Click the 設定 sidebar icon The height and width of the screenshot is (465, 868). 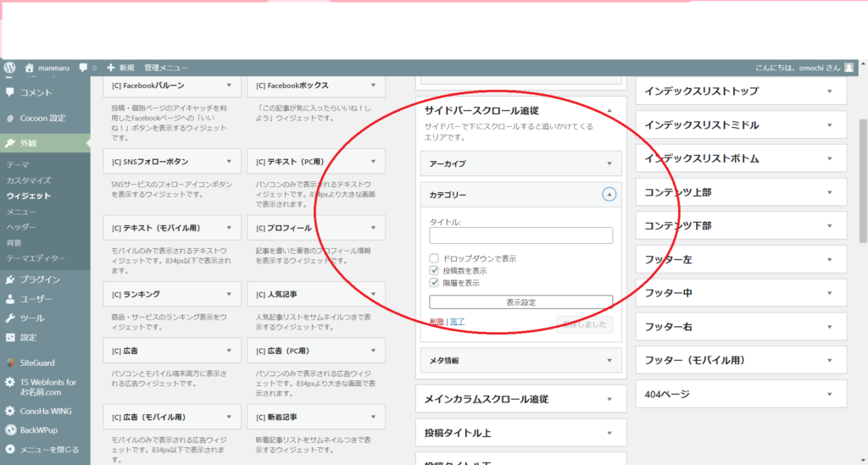10,337
